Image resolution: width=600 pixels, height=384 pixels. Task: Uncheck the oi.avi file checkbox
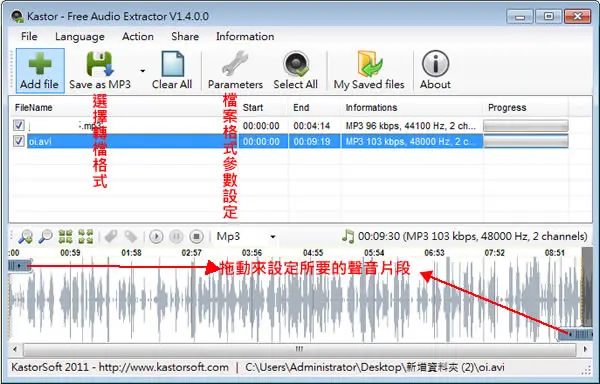(x=18, y=141)
